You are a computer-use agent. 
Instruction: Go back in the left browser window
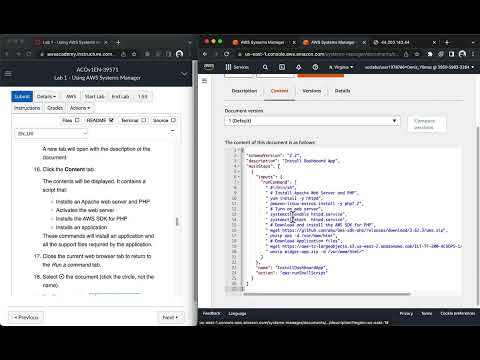click(x=7, y=54)
